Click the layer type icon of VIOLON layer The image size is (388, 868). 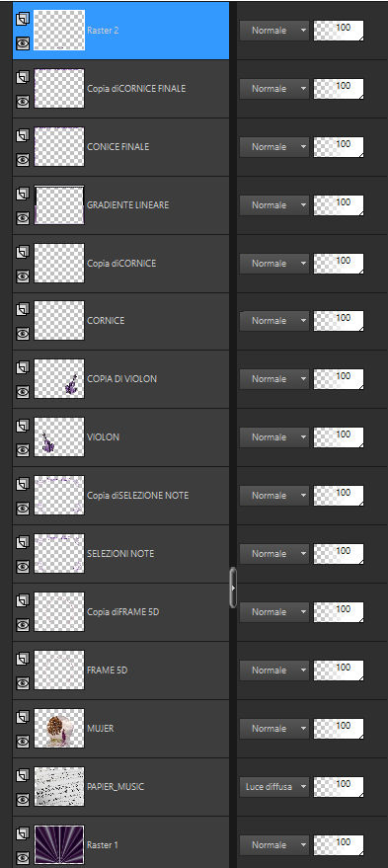coord(22,427)
